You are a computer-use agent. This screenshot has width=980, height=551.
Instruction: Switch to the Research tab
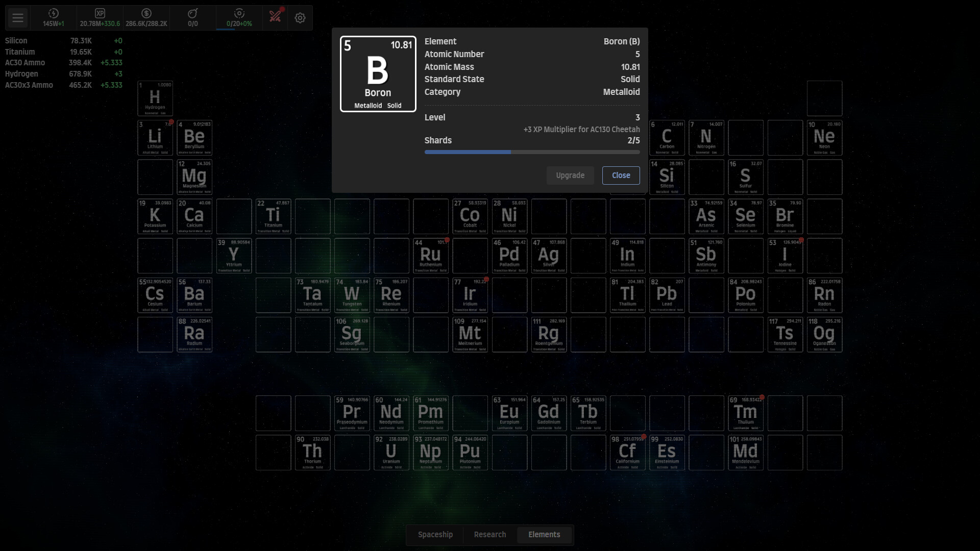point(489,534)
